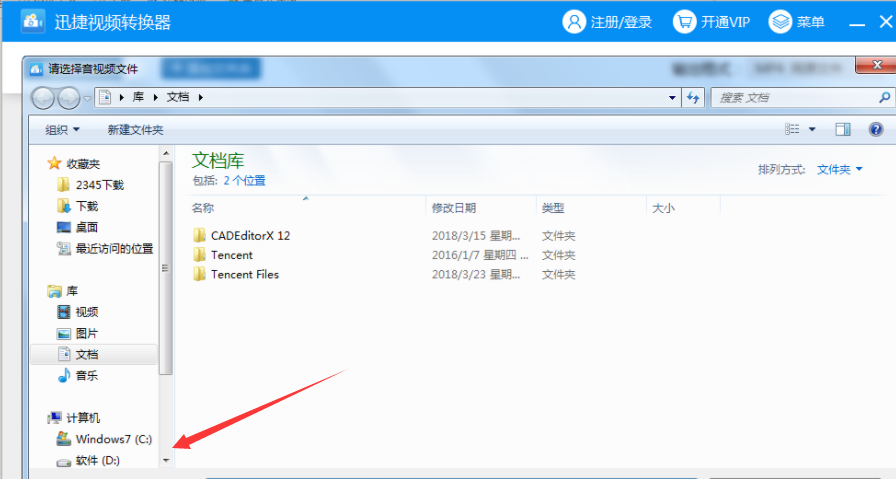The width and height of the screenshot is (896, 479).
Task: Select the Tencent Files folder
Action: click(x=244, y=274)
